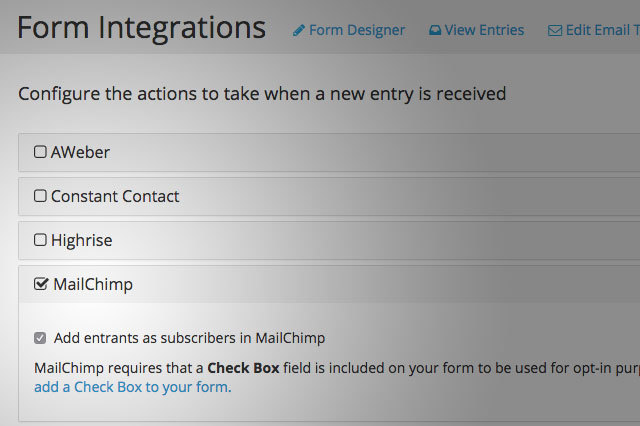The image size is (640, 426).
Task: Uncheck the MailChimp integration checkbox
Action: (41, 284)
